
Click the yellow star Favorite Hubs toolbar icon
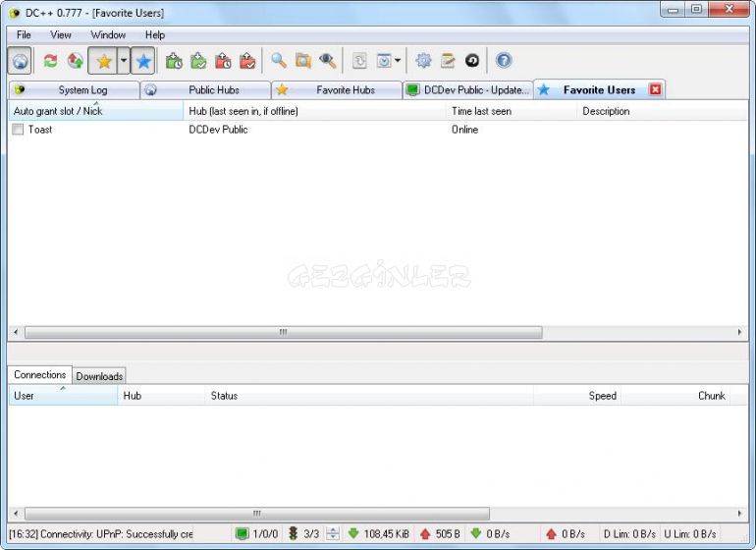(x=103, y=61)
